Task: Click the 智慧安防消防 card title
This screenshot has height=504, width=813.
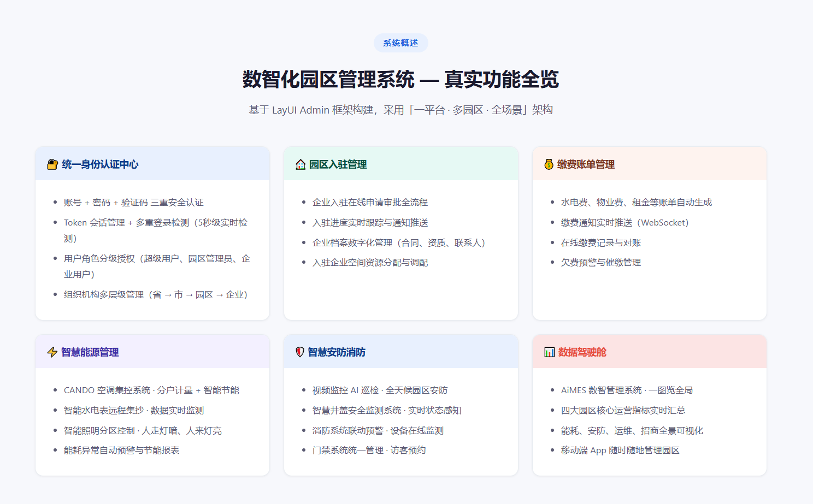Action: [337, 352]
